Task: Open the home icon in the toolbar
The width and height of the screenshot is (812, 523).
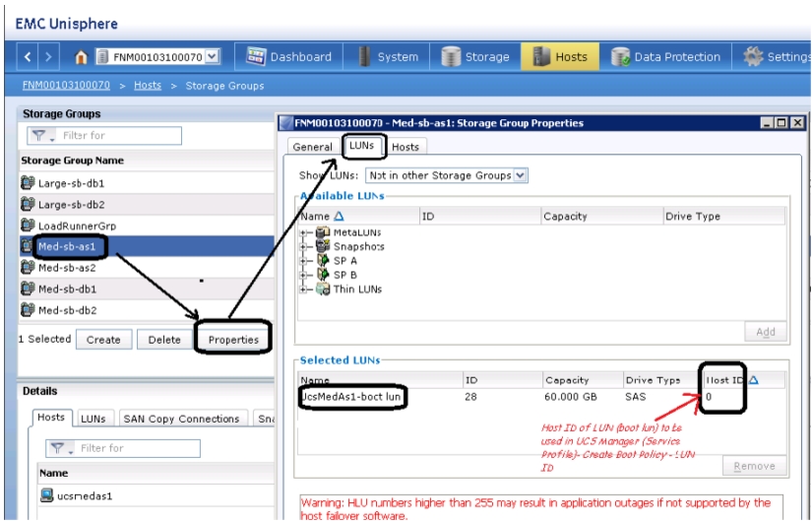Action: 81,57
